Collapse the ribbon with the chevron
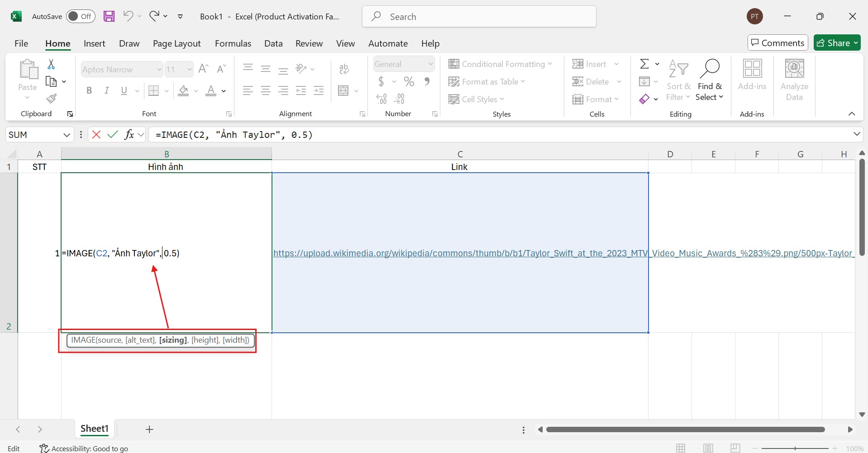Image resolution: width=868 pixels, height=453 pixels. (852, 113)
